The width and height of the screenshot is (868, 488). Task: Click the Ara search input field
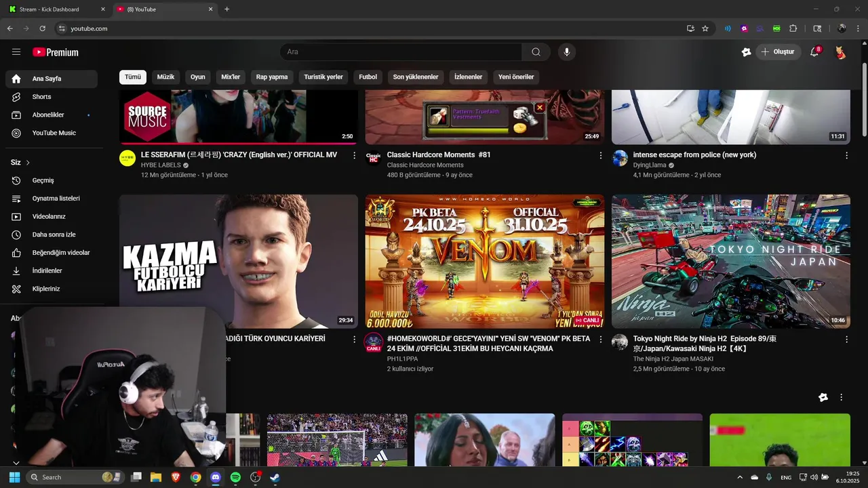pos(400,52)
